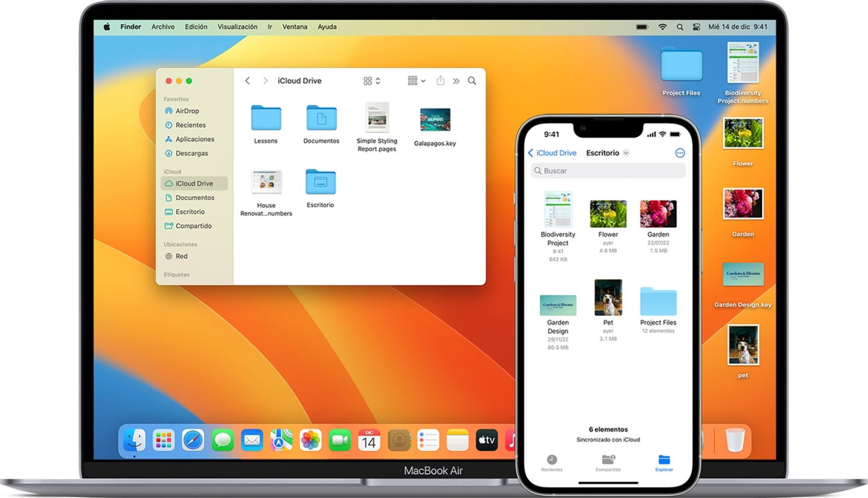Open Spotlight search in menu bar
The image size is (868, 498).
[680, 27]
